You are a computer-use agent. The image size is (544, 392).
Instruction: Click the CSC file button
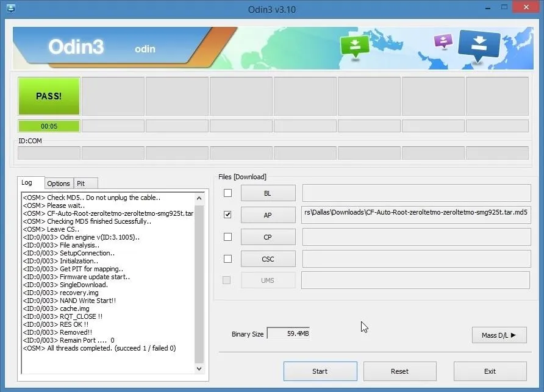pyautogui.click(x=268, y=259)
